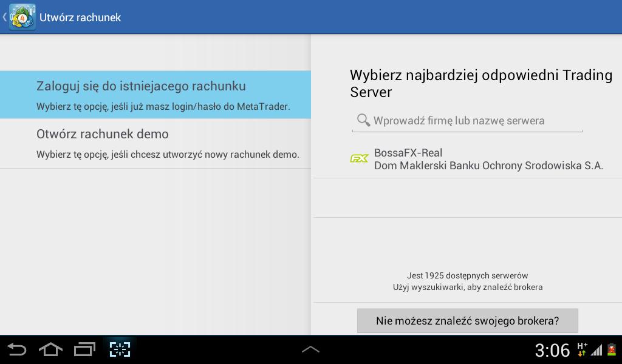The width and height of the screenshot is (622, 364).
Task: Choose the BossaFX-Real server entry
Action: 468,159
